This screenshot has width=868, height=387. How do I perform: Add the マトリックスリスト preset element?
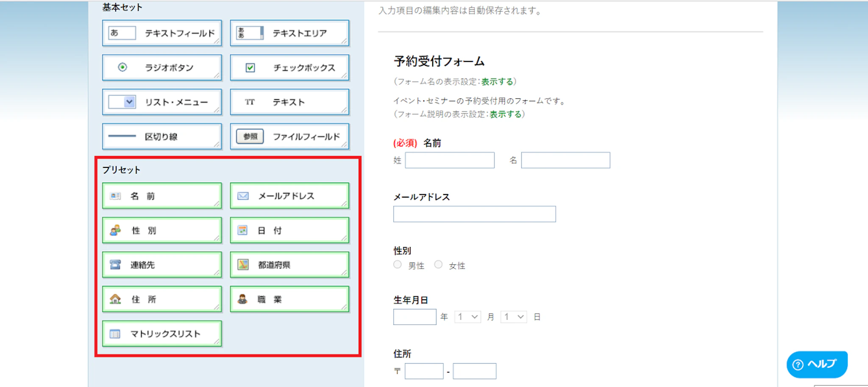tap(161, 334)
